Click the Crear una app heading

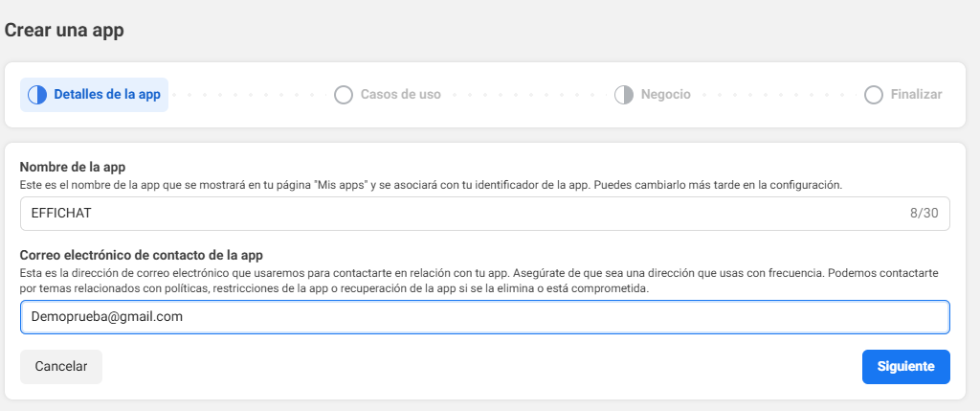click(64, 30)
